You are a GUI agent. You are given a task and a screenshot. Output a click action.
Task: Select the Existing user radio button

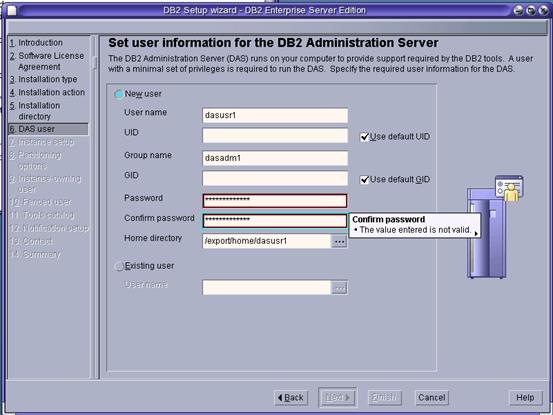click(x=119, y=266)
